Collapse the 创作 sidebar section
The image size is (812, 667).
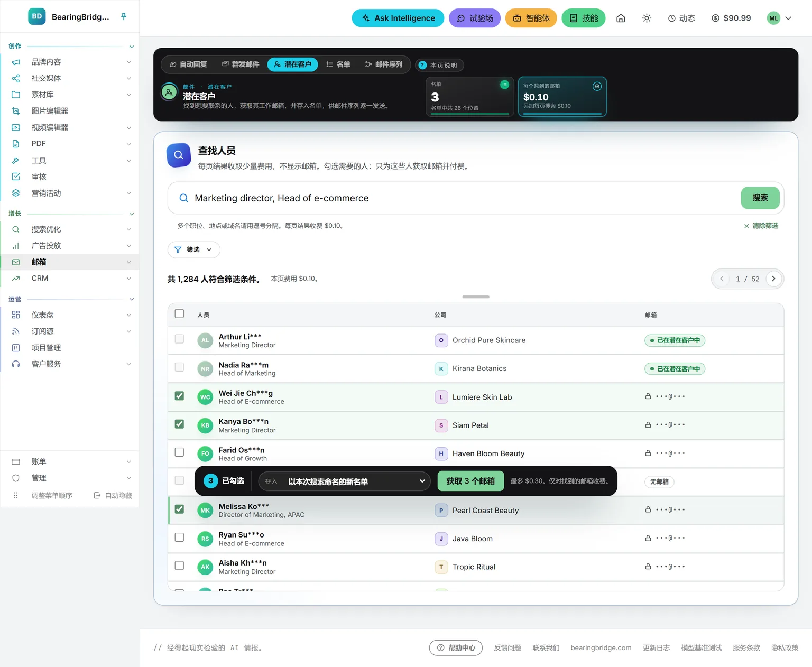click(x=132, y=47)
